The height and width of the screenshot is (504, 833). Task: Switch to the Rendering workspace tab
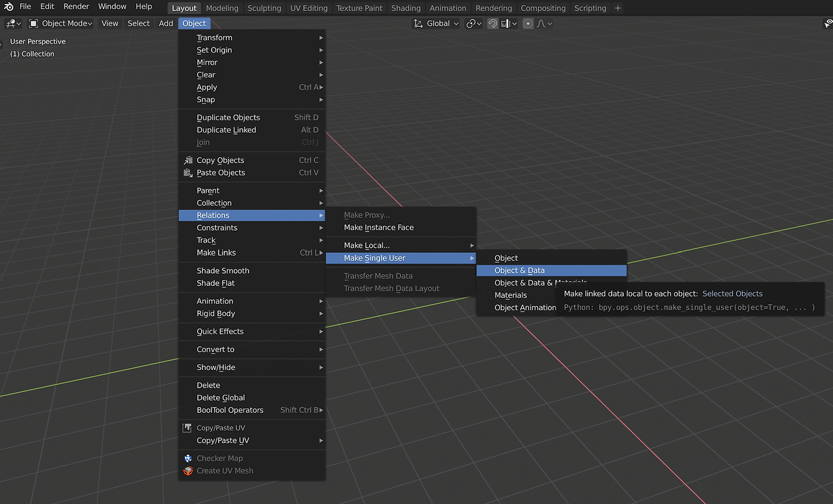[x=494, y=8]
